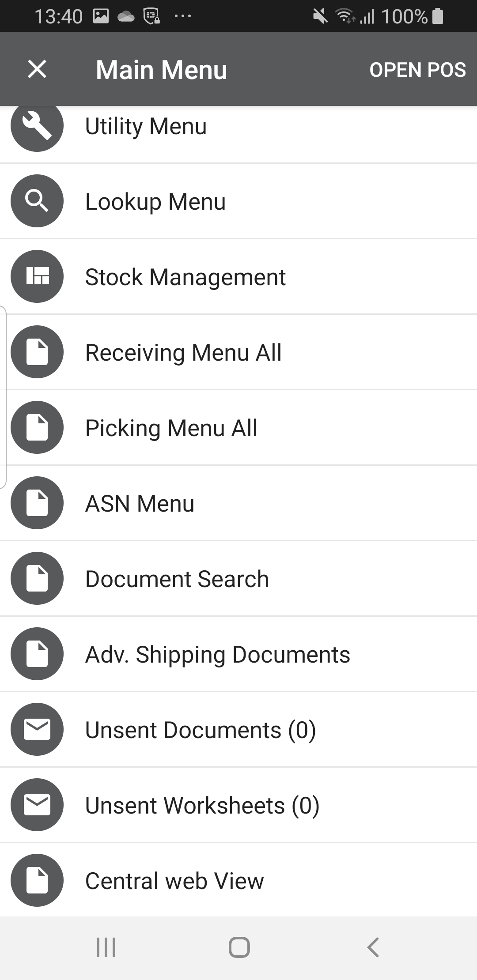
Task: Tap the side edge panel handle
Action: tap(3, 397)
